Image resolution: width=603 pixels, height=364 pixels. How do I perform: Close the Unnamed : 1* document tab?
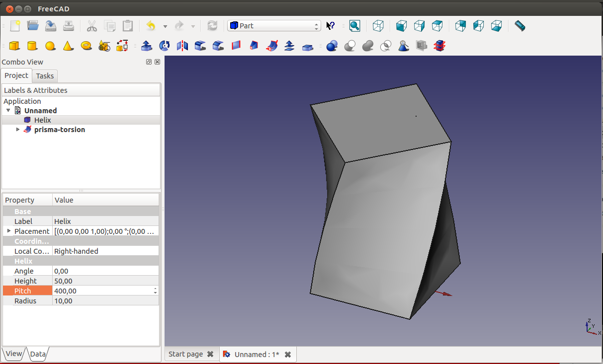tap(288, 355)
